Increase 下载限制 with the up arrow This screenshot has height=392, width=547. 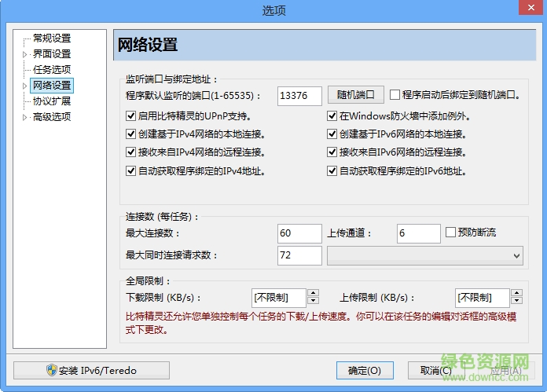point(314,294)
